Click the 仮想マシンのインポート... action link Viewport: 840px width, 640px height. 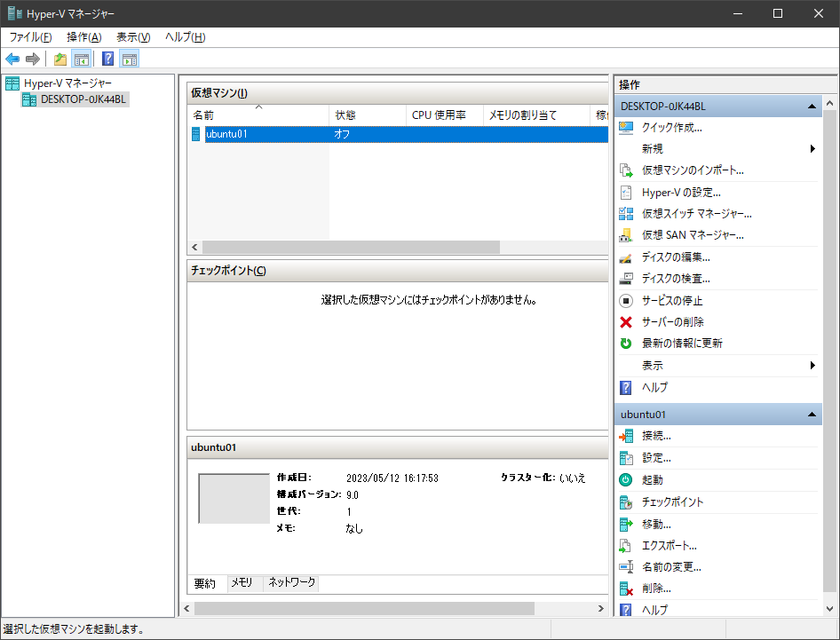click(x=693, y=170)
